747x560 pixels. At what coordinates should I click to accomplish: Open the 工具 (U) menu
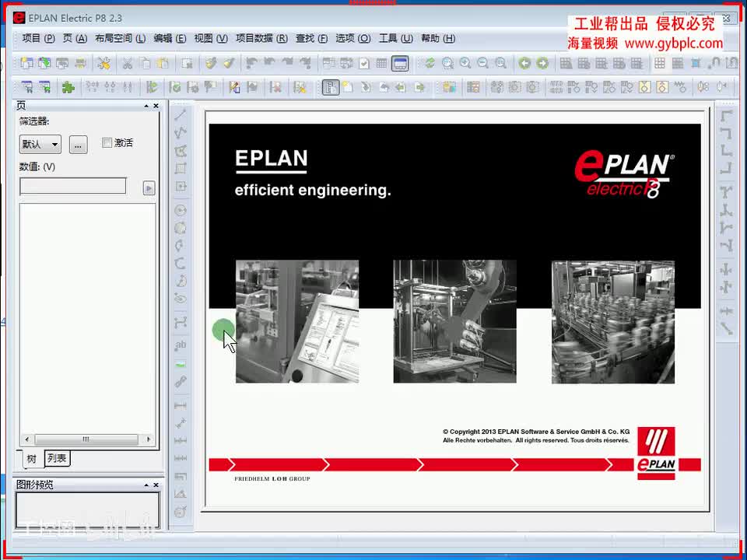point(396,39)
